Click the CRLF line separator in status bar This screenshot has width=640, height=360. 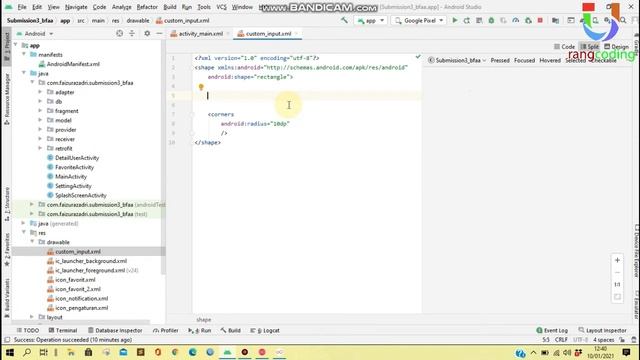(561, 340)
